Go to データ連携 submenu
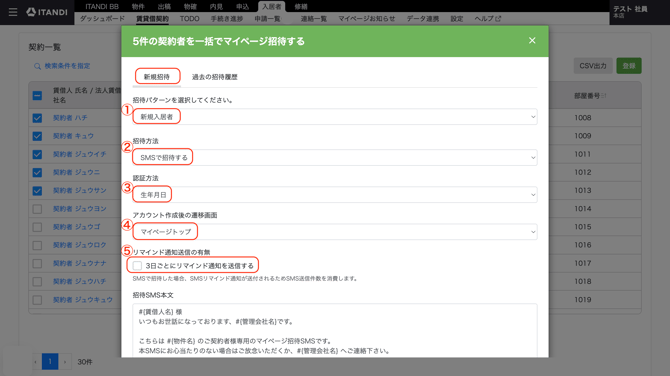 pos(423,19)
